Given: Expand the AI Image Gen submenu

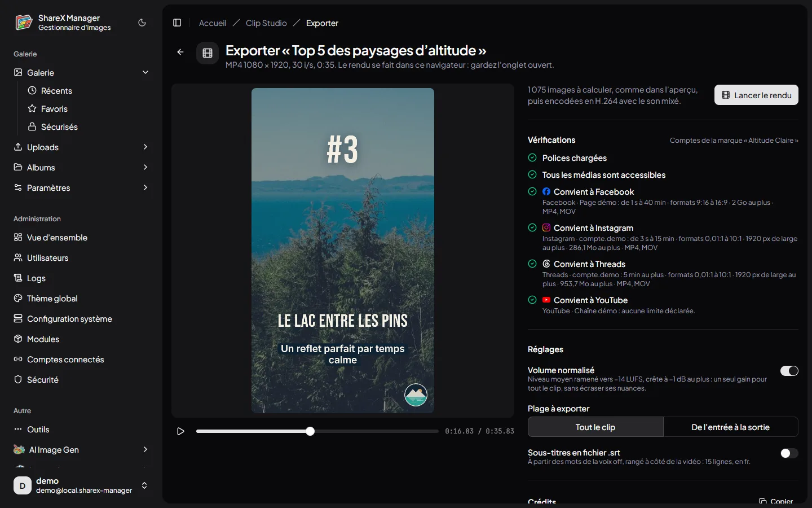Looking at the screenshot, I should coord(145,449).
